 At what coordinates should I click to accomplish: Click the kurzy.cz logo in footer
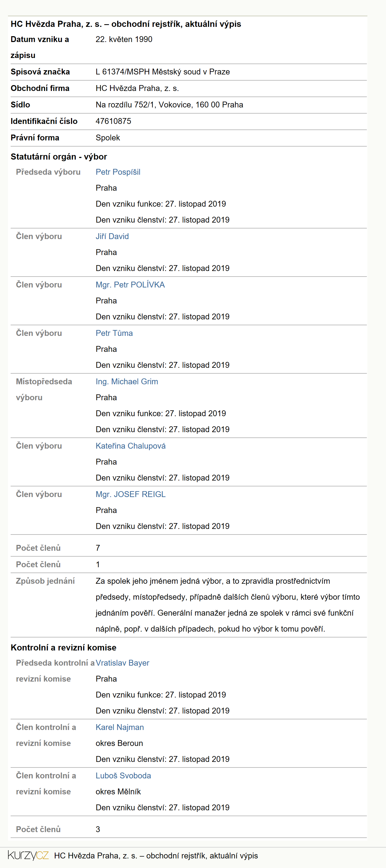tap(28, 855)
